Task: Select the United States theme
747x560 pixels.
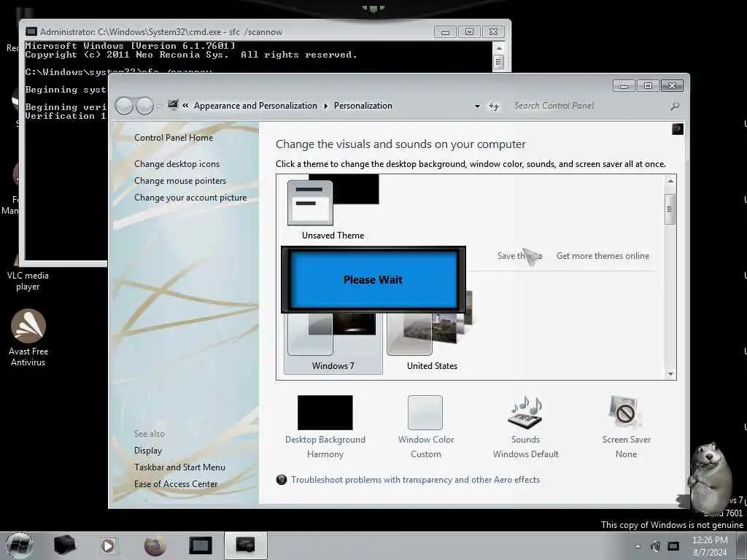Action: pos(432,342)
